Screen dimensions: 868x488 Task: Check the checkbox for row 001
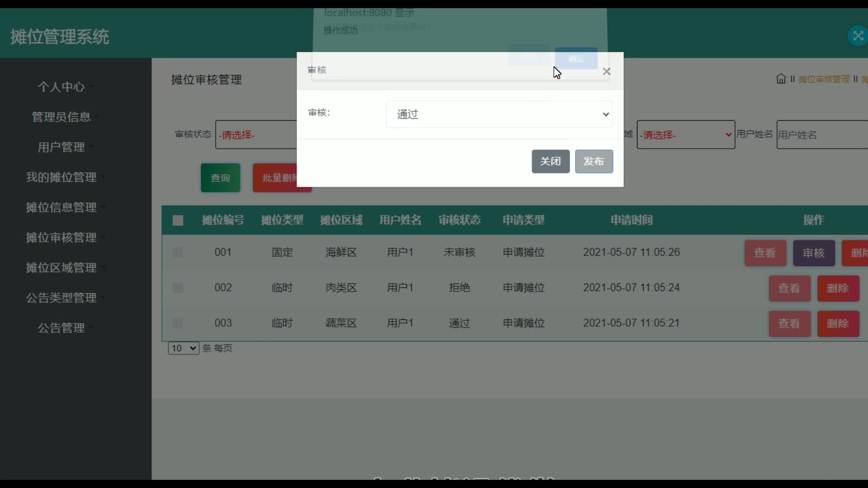[178, 253]
